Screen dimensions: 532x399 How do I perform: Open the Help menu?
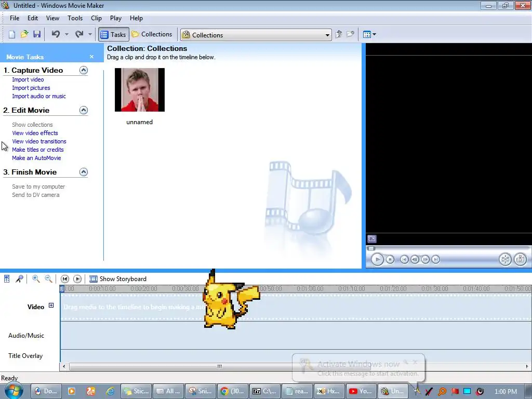point(137,18)
